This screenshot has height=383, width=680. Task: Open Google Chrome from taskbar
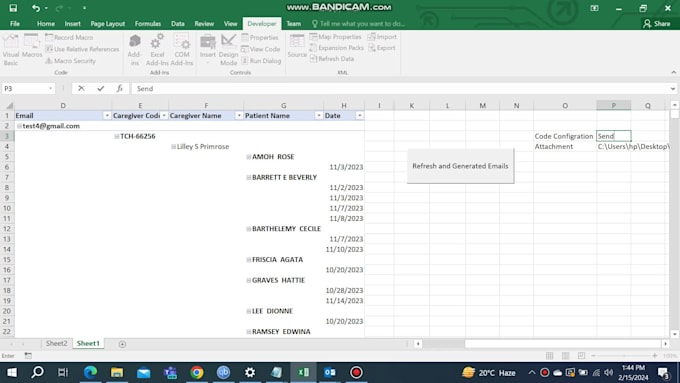197,372
